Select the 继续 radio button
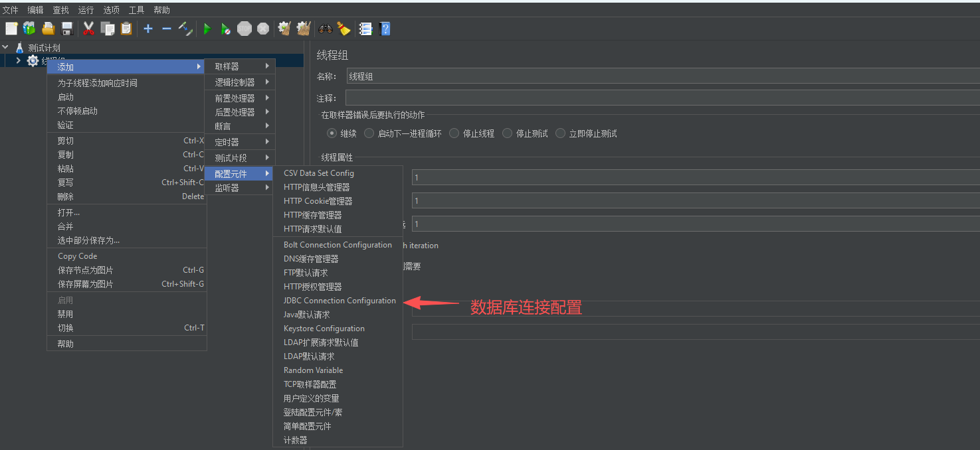The height and width of the screenshot is (450, 980). point(332,133)
